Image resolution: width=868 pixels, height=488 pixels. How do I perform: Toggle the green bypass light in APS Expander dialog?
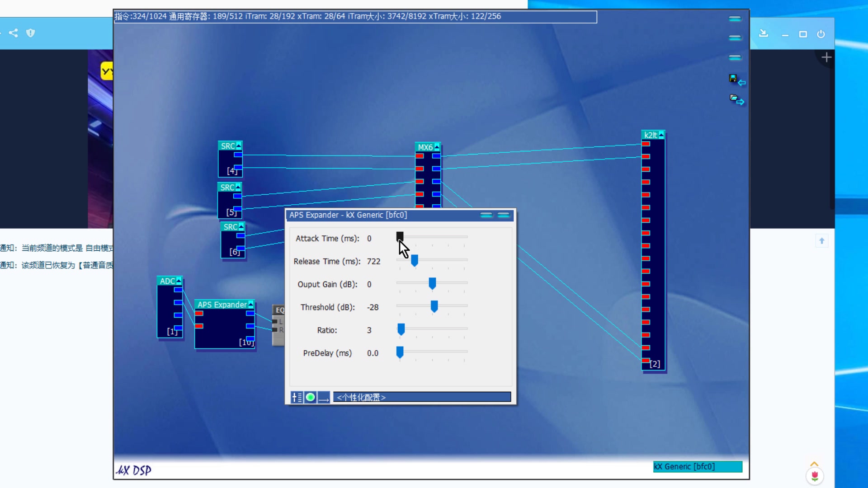310,397
